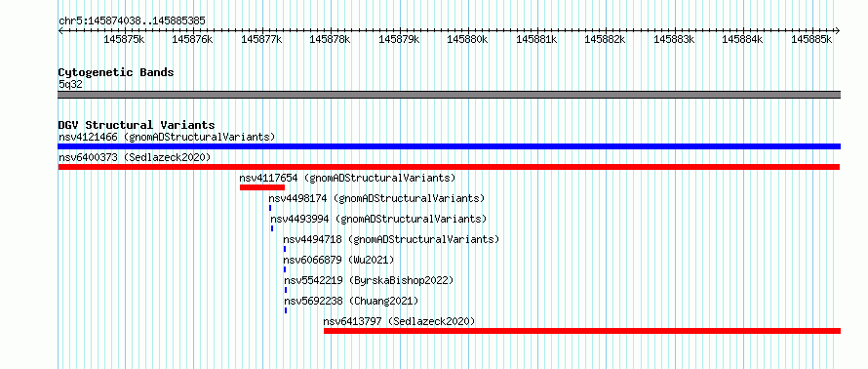This screenshot has height=369, width=868.
Task: Click the 145876k ruler label
Action: [193, 39]
